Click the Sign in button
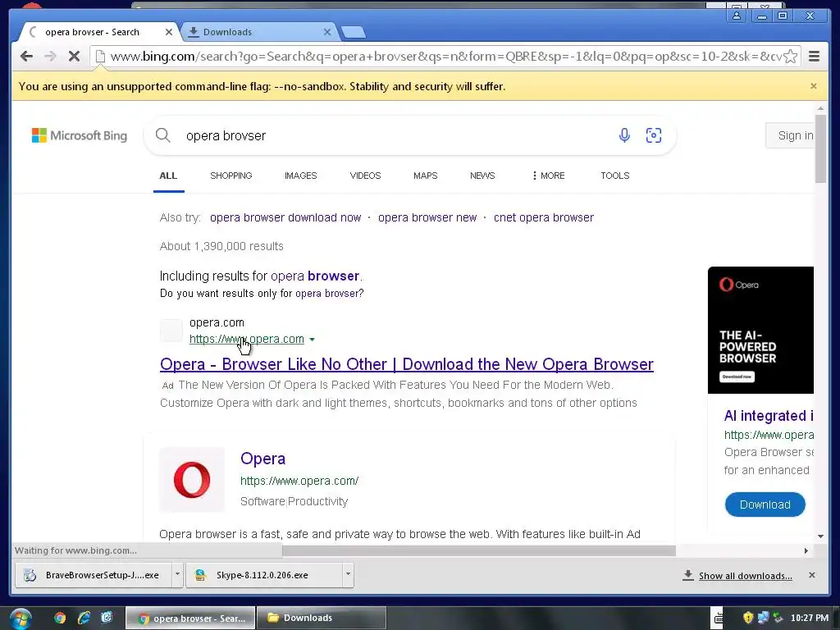Image resolution: width=840 pixels, height=630 pixels. pyautogui.click(x=792, y=135)
